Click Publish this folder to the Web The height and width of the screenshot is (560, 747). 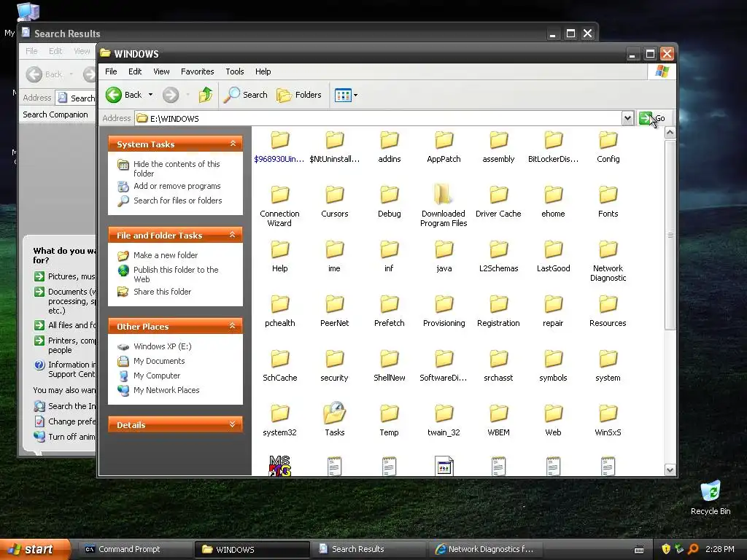176,274
